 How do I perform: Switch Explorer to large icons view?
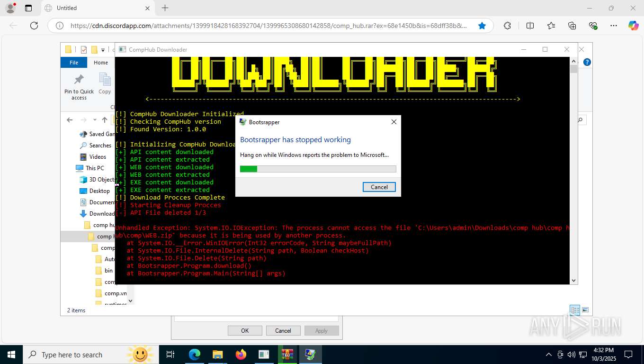coord(585,310)
